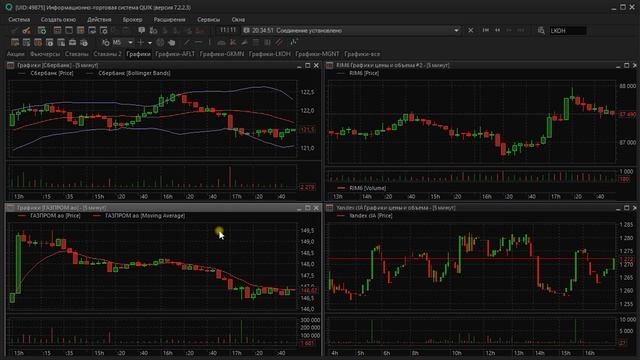Image resolution: width=640 pixels, height=360 pixels.
Task: Open the Система menu
Action: (x=19, y=20)
